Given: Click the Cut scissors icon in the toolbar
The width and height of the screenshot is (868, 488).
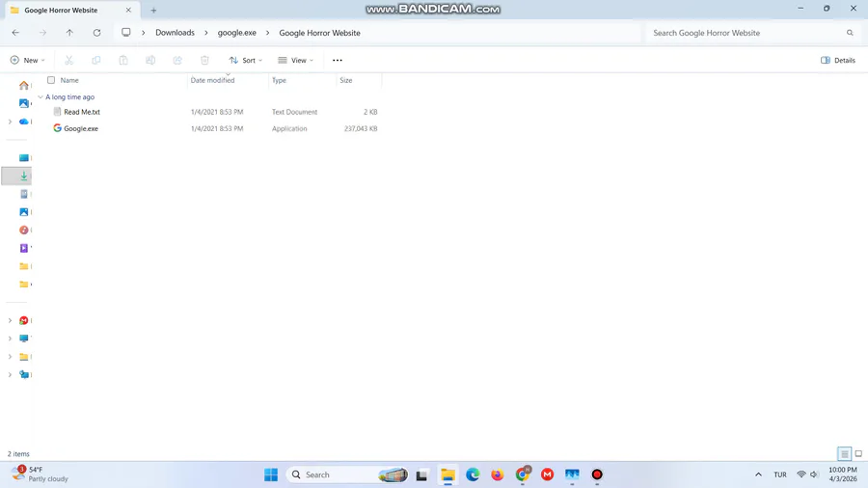Looking at the screenshot, I should (69, 61).
